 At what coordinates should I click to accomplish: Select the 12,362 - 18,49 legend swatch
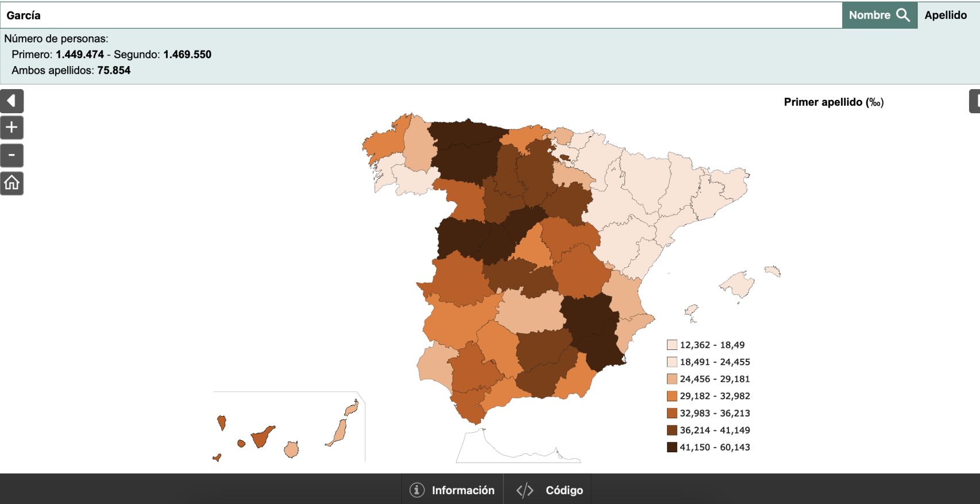[672, 345]
